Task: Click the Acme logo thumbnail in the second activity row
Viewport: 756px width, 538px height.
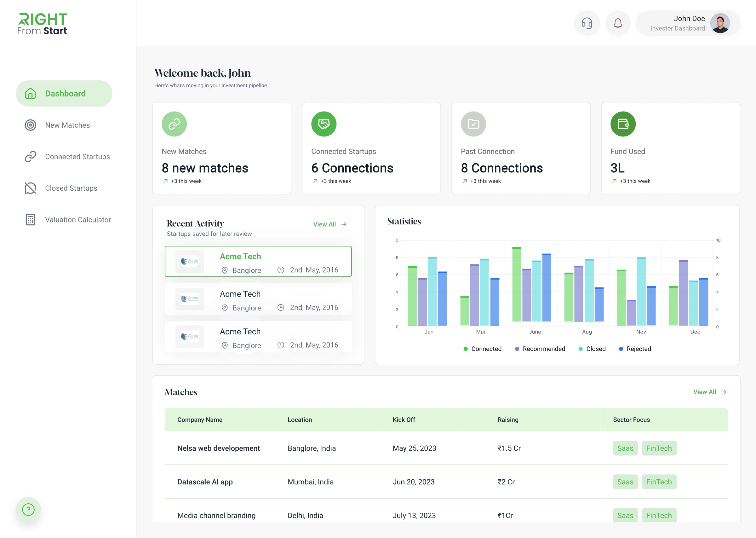Action: (190, 299)
